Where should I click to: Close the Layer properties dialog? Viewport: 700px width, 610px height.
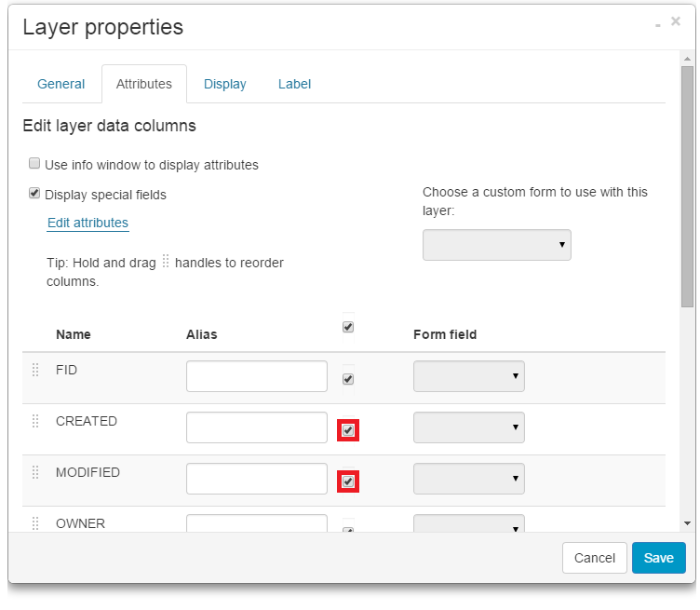point(676,21)
